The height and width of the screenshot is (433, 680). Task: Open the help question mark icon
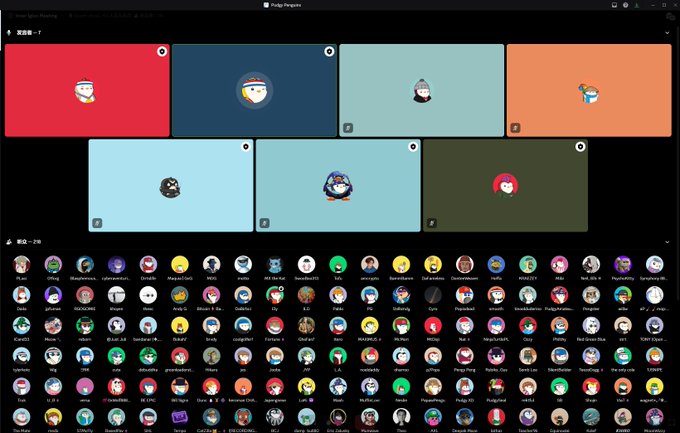pos(625,5)
